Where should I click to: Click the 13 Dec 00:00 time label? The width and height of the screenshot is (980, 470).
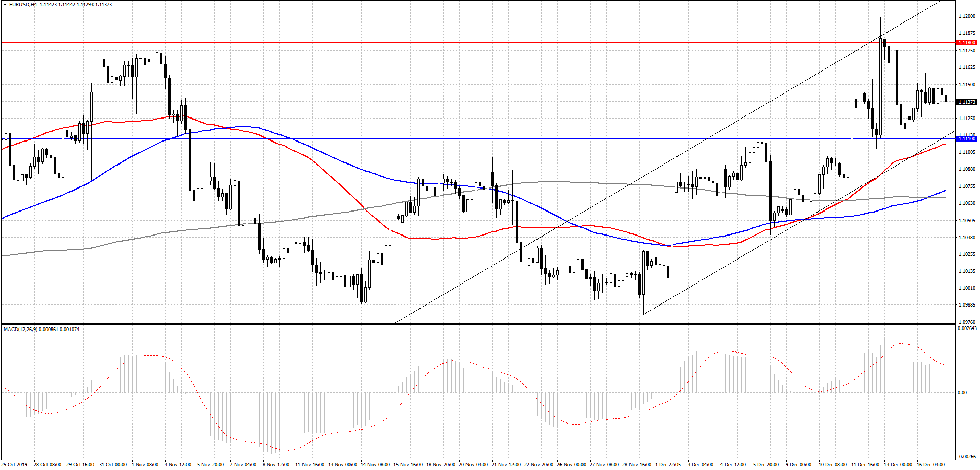898,465
